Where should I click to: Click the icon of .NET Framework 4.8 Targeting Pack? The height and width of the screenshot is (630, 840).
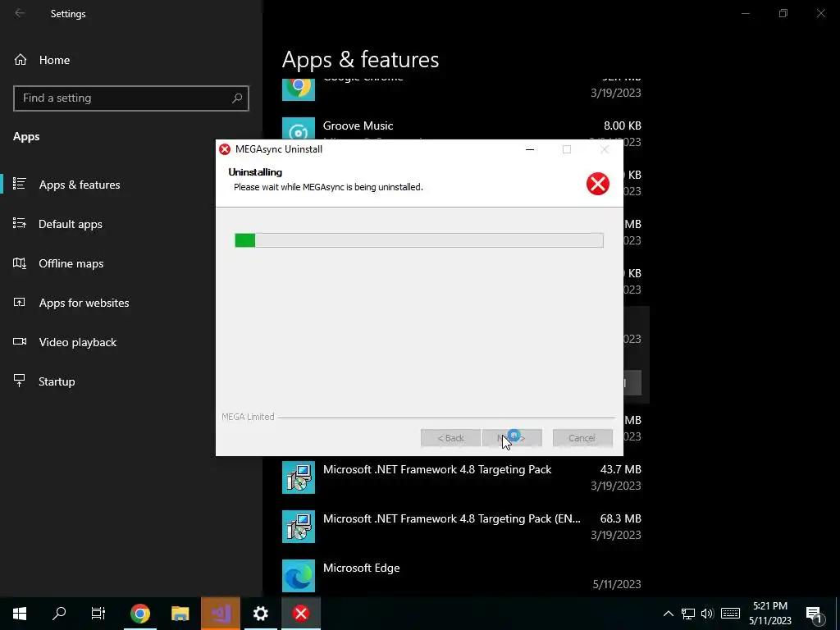coord(299,477)
